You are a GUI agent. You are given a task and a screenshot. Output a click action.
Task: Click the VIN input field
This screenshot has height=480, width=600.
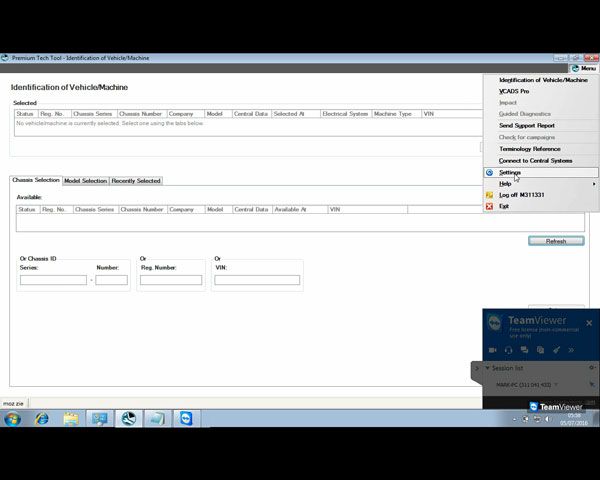257,280
